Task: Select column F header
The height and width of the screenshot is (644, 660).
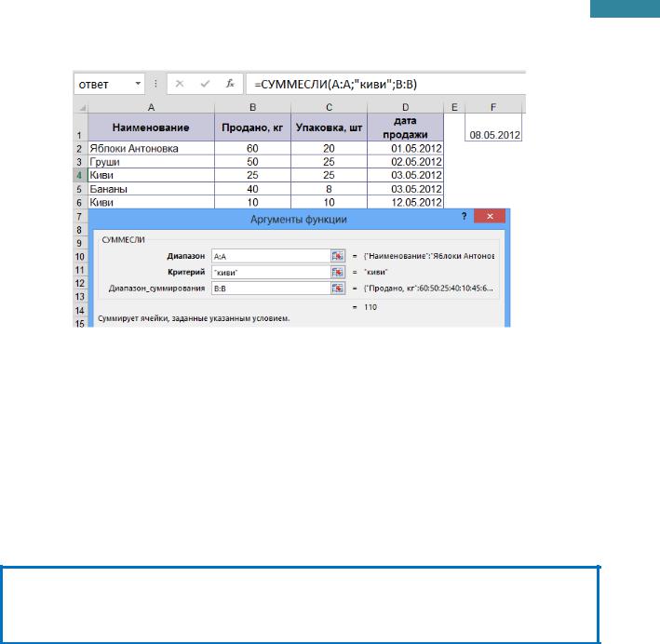Action: point(493,108)
